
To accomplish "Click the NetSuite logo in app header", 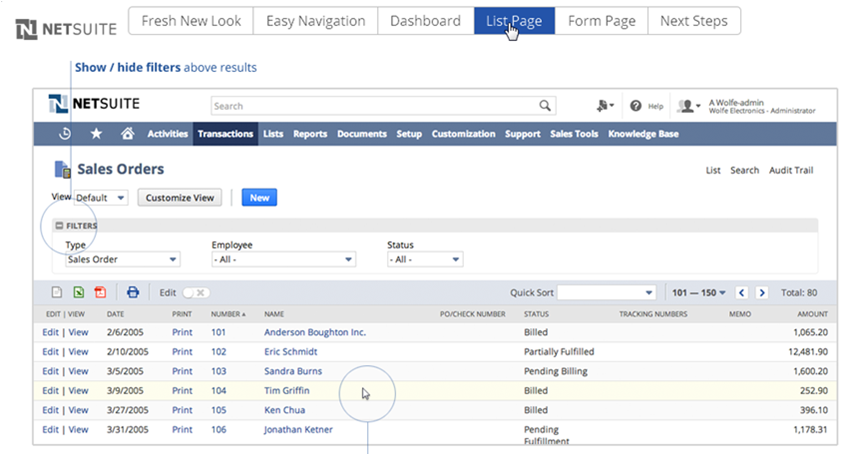I will click(x=94, y=104).
